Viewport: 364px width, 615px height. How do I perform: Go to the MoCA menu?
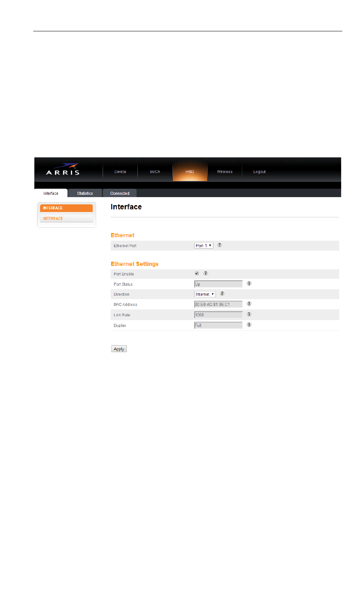[x=155, y=172]
